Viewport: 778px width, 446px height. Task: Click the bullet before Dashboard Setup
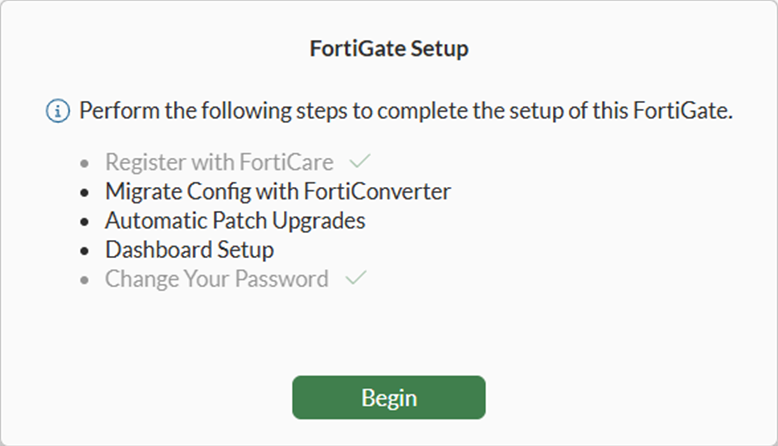click(x=86, y=249)
